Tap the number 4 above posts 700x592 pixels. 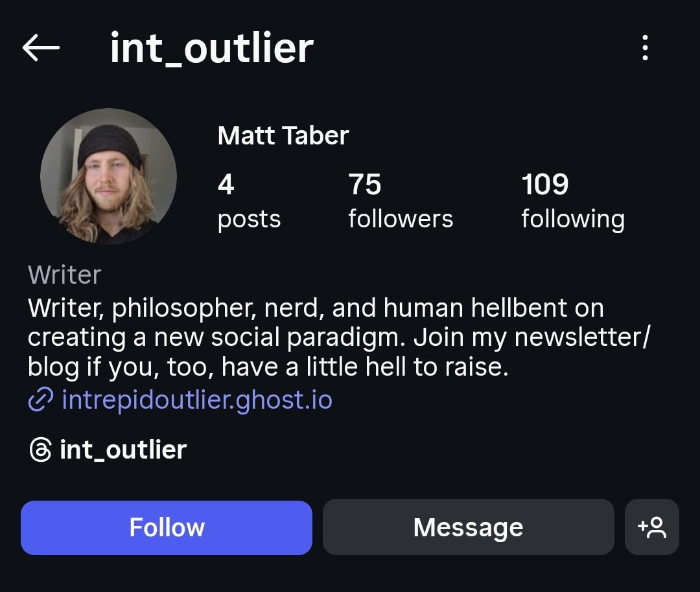click(x=226, y=185)
